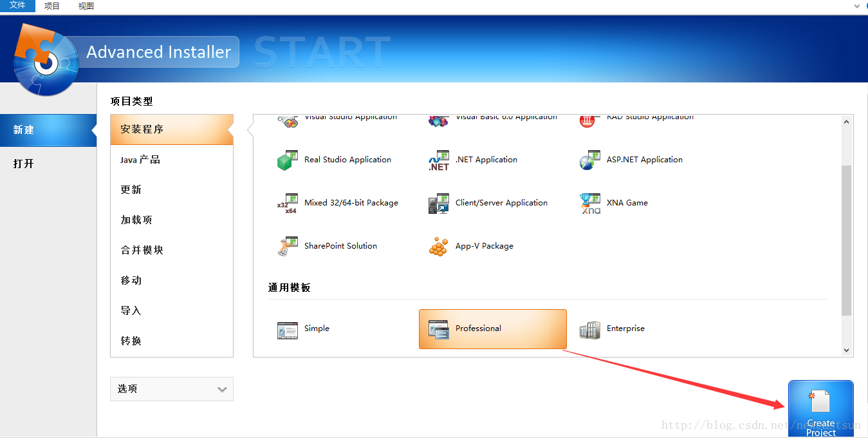Select the 'Mixed 32/64-bit Package' label
The height and width of the screenshot is (438, 868).
point(351,203)
